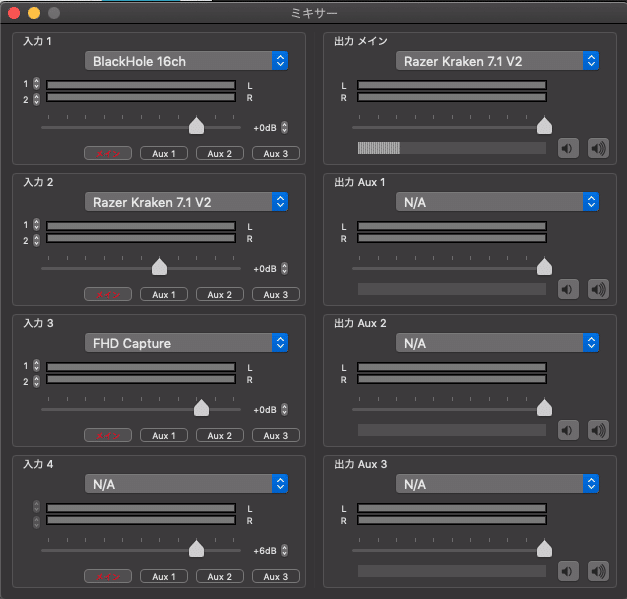Open 出力 Aux 2 device dropdown
The image size is (627, 599).
point(497,343)
